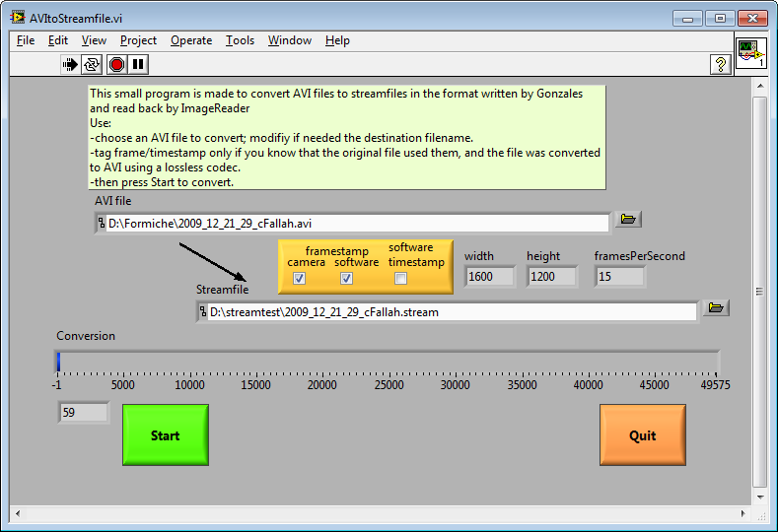Uncheck the camera framestamp checkbox

click(x=300, y=279)
